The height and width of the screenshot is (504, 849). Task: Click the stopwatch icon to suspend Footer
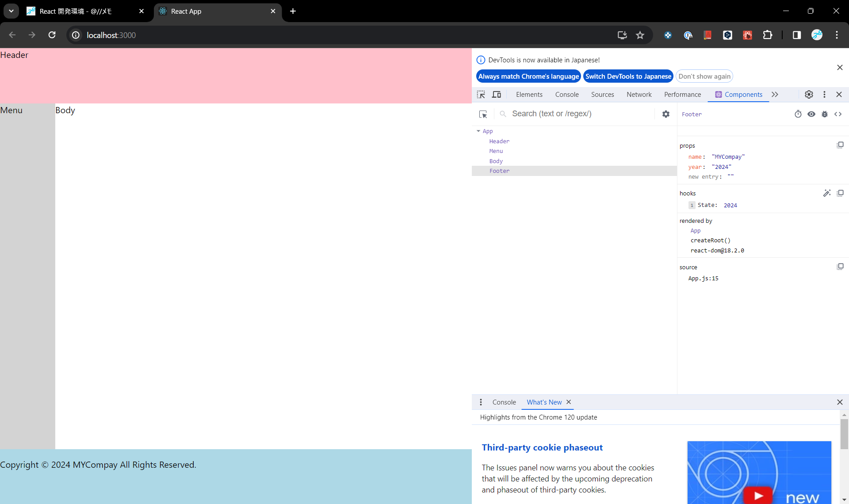(x=798, y=114)
